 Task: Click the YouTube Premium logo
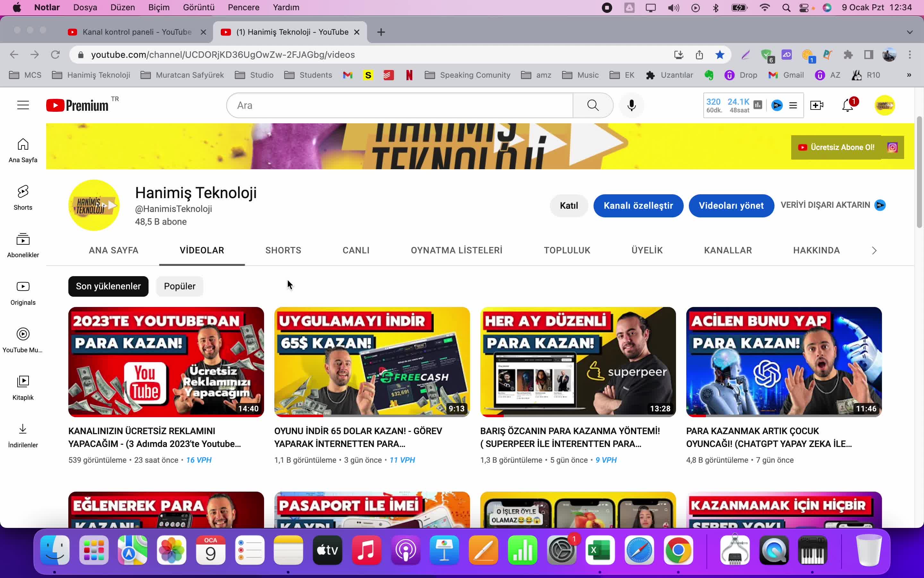point(77,105)
